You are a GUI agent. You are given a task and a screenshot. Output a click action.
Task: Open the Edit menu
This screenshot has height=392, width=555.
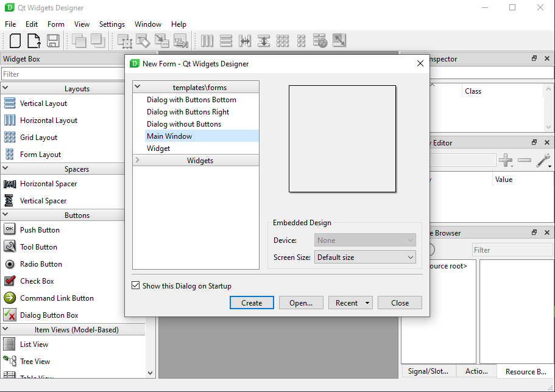[32, 24]
